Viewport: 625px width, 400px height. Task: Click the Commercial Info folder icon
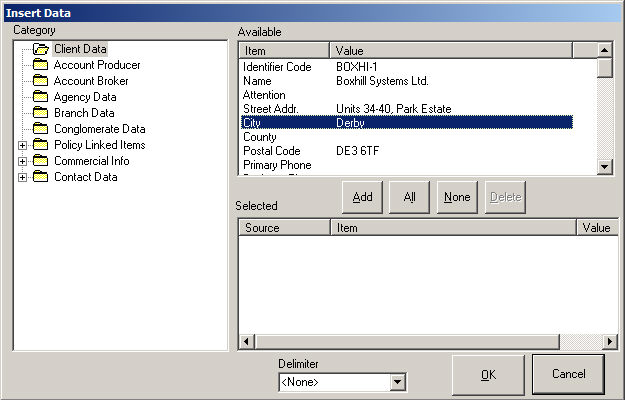(x=40, y=161)
